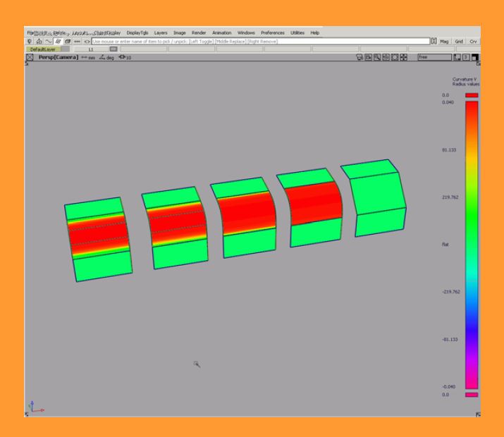504x437 pixels.
Task: Click the 'flat' label on curvature scale
Action: click(445, 245)
